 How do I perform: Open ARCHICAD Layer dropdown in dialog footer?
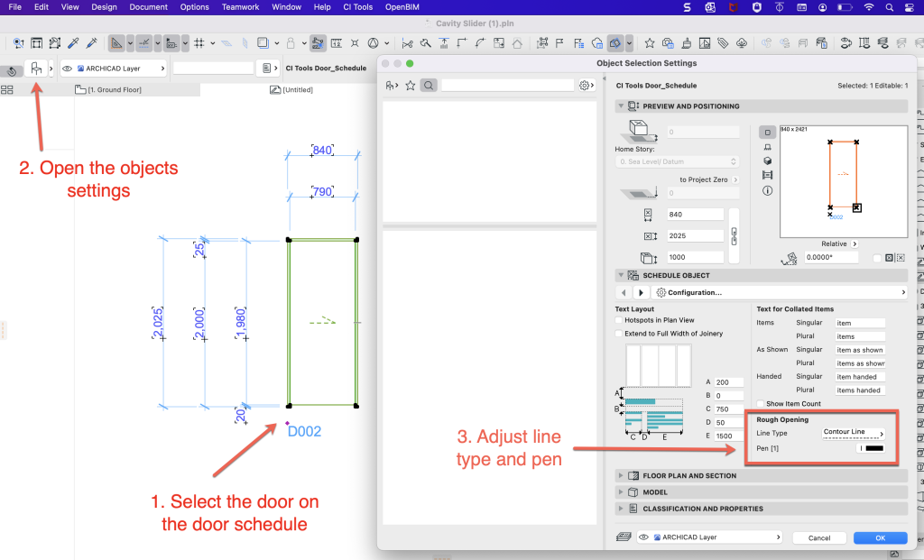tap(710, 537)
